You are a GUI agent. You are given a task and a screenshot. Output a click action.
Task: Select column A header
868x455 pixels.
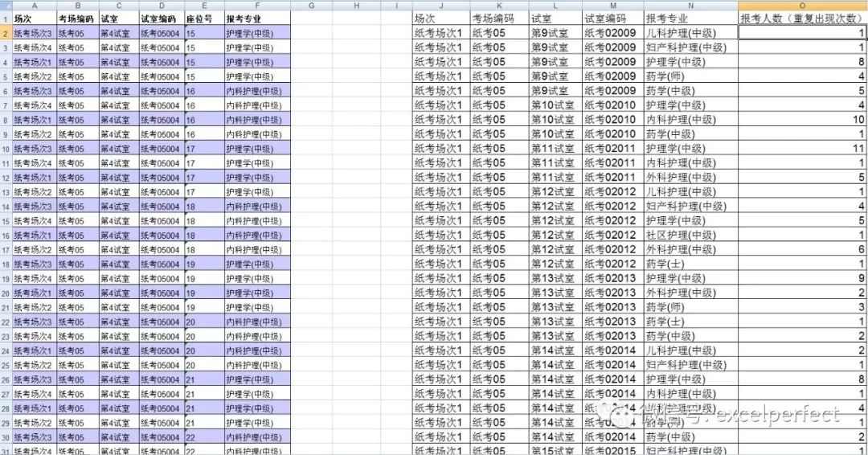coord(35,6)
